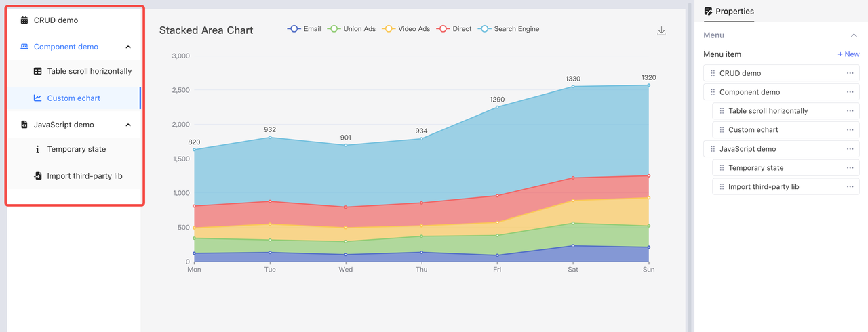
Task: Select Temporary state in properties menu list
Action: click(755, 168)
